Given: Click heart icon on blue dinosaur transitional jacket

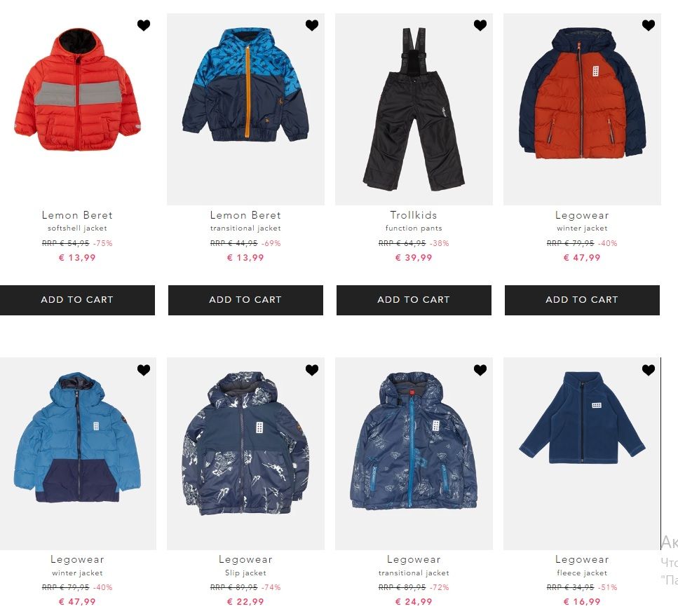Looking at the screenshot, I should pos(312,25).
